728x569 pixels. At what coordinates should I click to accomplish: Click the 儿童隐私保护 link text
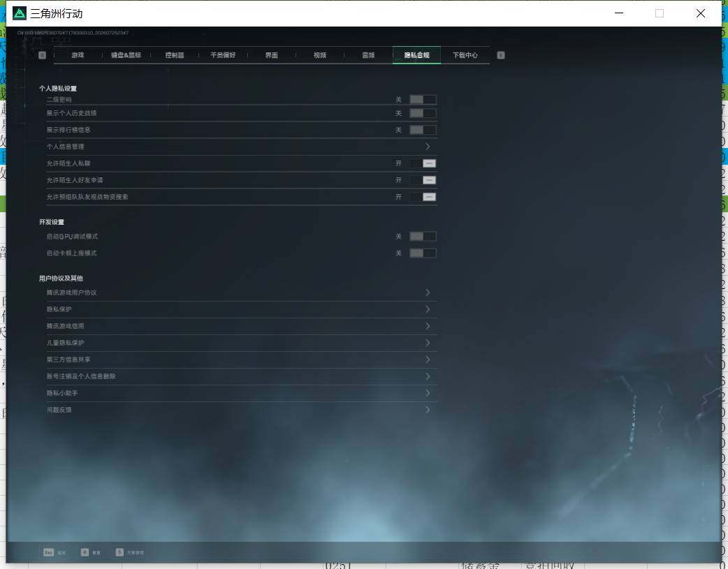pyautogui.click(x=66, y=343)
